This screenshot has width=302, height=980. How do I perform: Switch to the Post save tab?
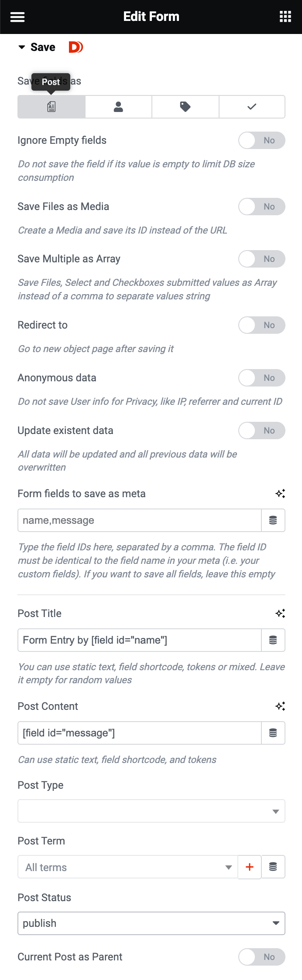coord(51,106)
